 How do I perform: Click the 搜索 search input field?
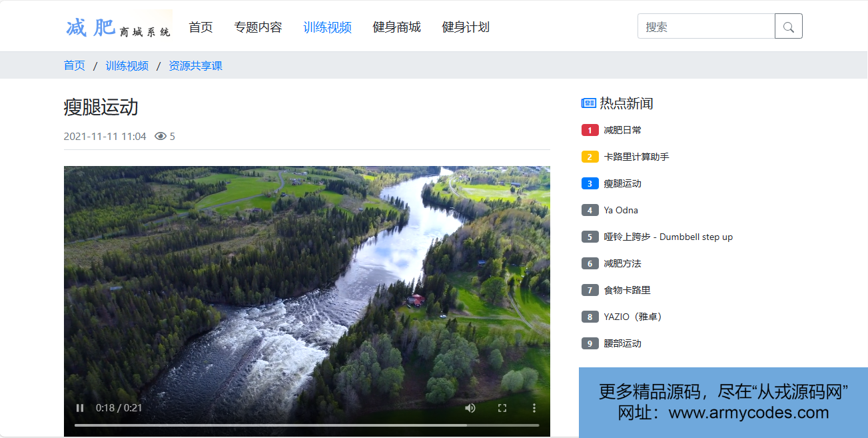706,27
